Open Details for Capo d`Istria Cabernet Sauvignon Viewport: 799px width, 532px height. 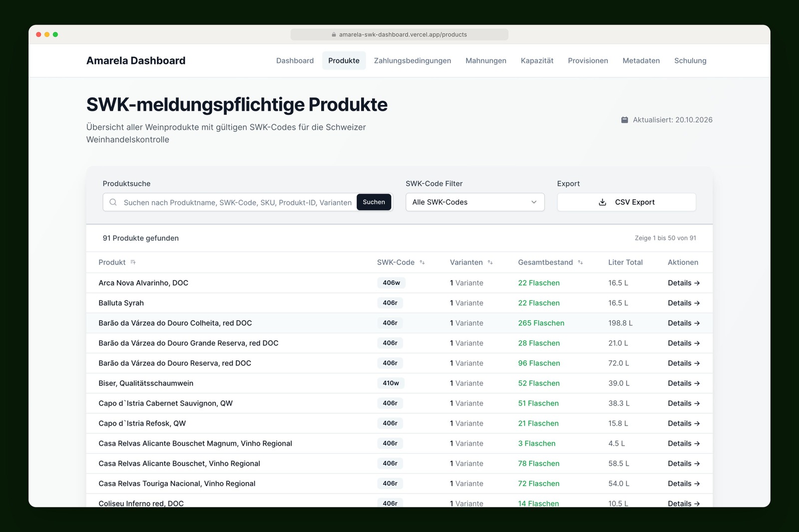point(684,403)
